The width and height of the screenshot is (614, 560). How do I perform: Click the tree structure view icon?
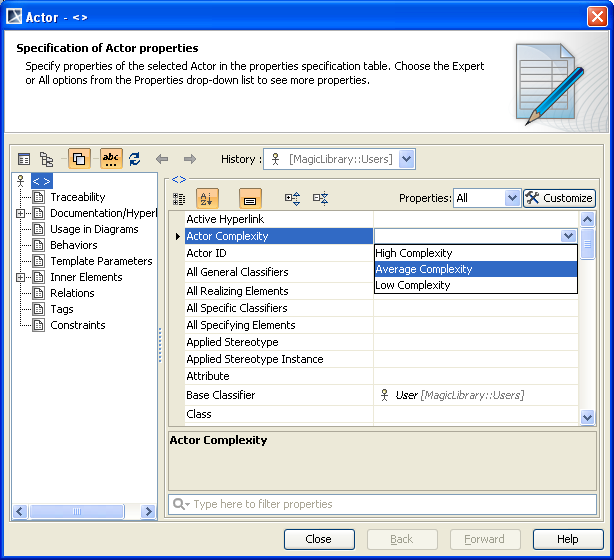click(47, 159)
